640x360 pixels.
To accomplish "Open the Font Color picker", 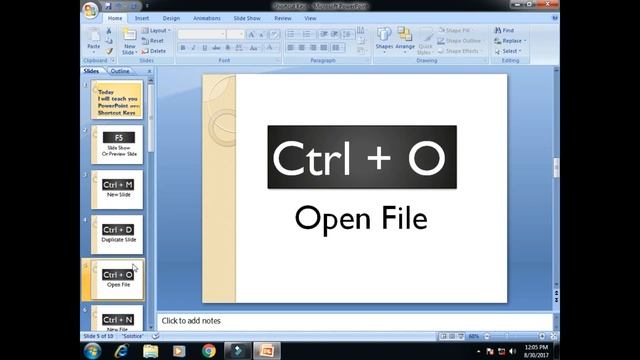I will pos(270,48).
